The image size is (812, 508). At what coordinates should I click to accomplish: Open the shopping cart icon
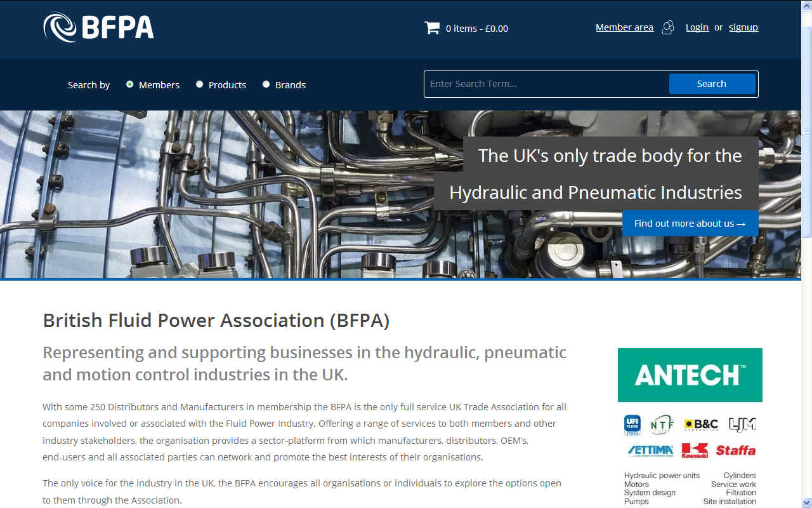click(432, 27)
